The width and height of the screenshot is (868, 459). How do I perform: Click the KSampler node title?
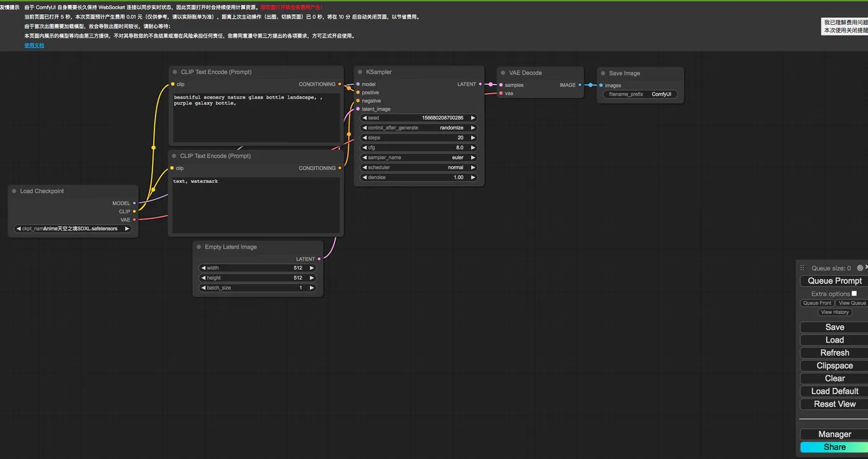point(379,72)
